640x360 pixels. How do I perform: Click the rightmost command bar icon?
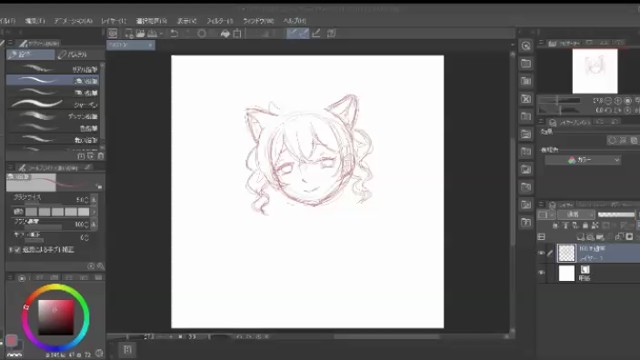click(331, 33)
